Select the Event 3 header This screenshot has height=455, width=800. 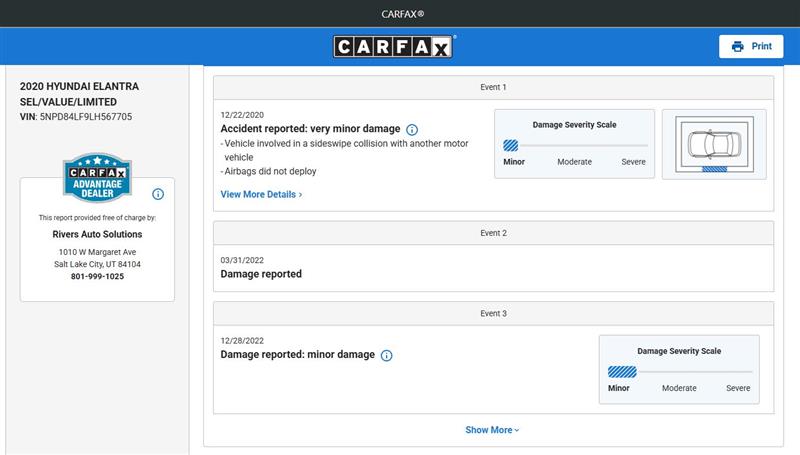[493, 314]
